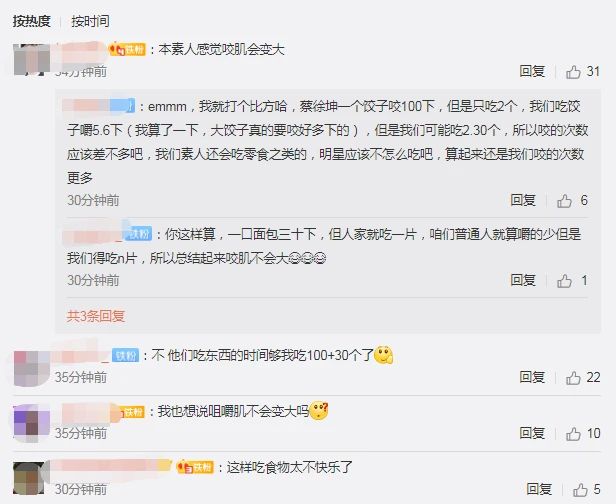The width and height of the screenshot is (616, 504).
Task: Switch to 按时间 sorting
Action: (x=90, y=21)
